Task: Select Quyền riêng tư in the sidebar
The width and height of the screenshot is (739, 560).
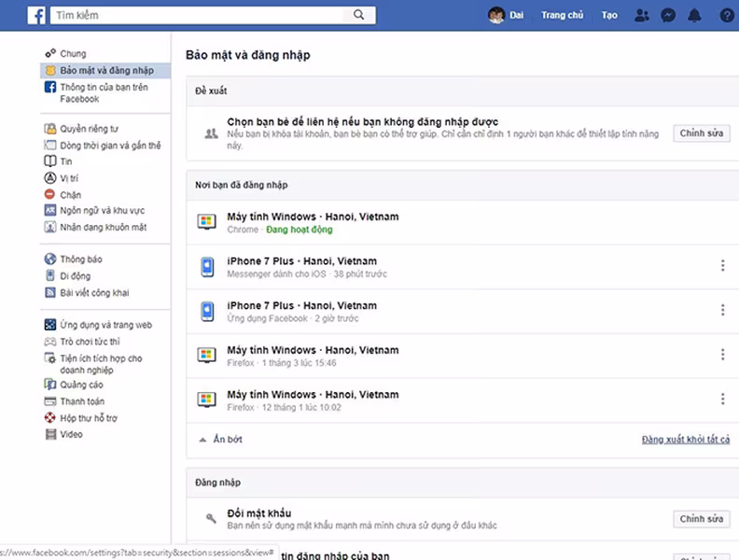Action: tap(89, 129)
